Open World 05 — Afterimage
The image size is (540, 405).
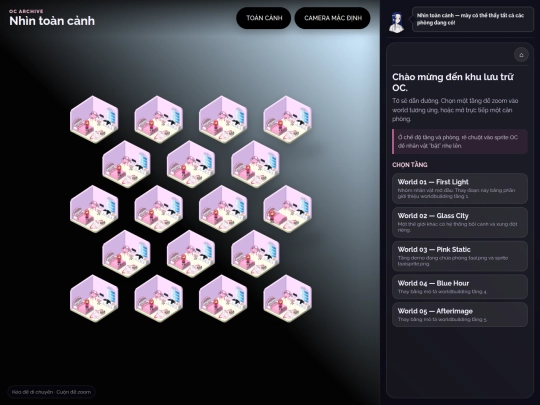(x=460, y=314)
